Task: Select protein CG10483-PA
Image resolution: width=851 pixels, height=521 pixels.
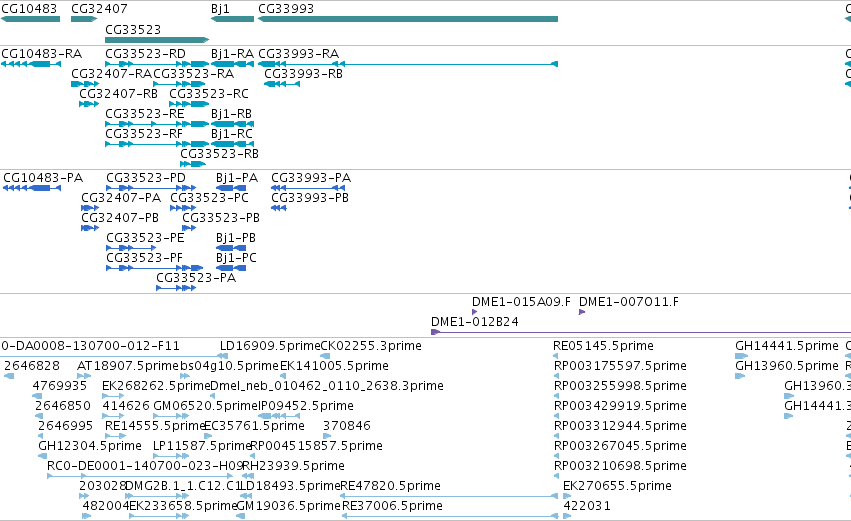Action: coord(43,178)
